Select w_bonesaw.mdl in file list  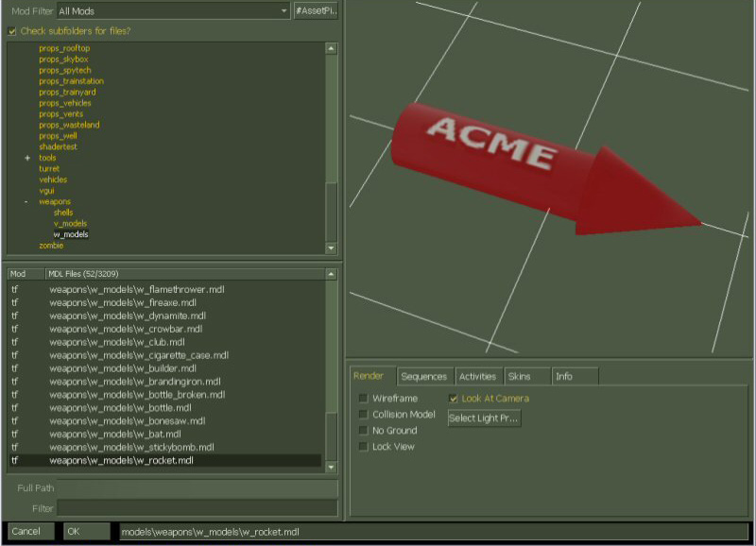165,420
